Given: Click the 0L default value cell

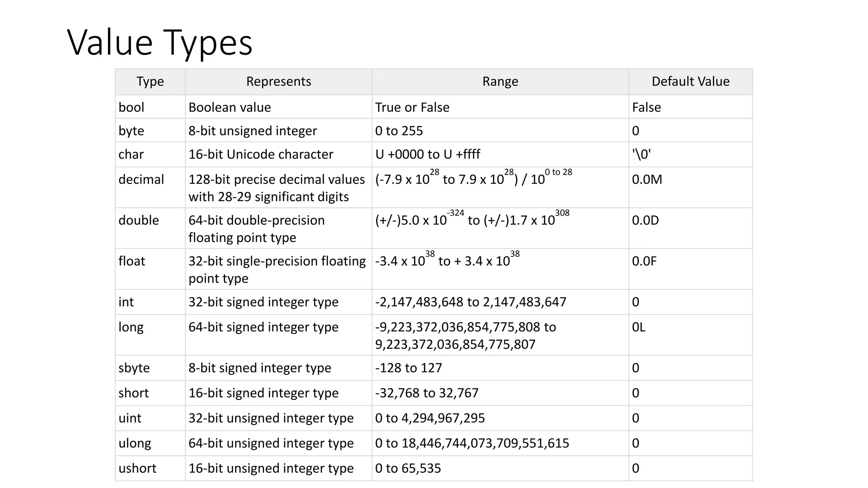Looking at the screenshot, I should (x=638, y=327).
